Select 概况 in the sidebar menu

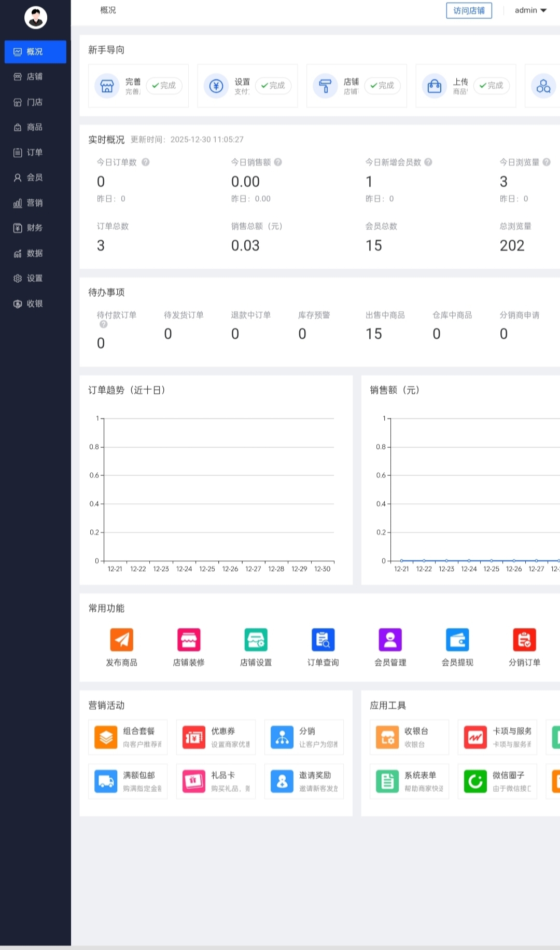click(x=35, y=52)
